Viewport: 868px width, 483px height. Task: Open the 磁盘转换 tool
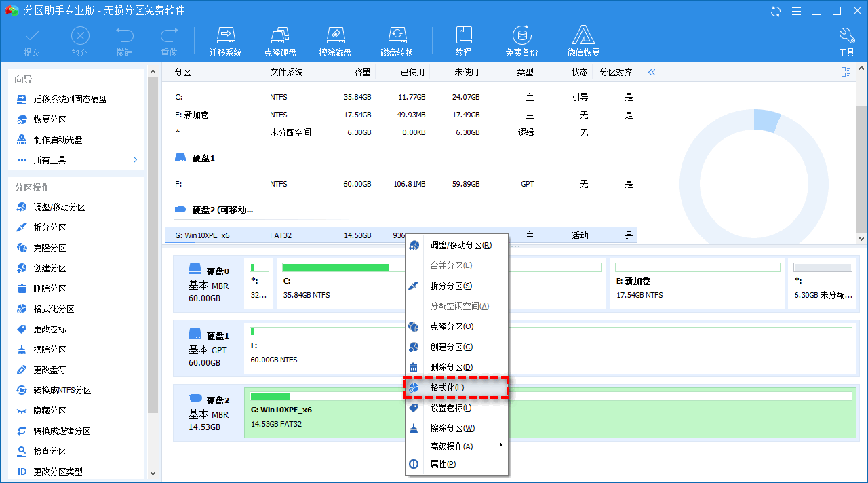tap(397, 39)
